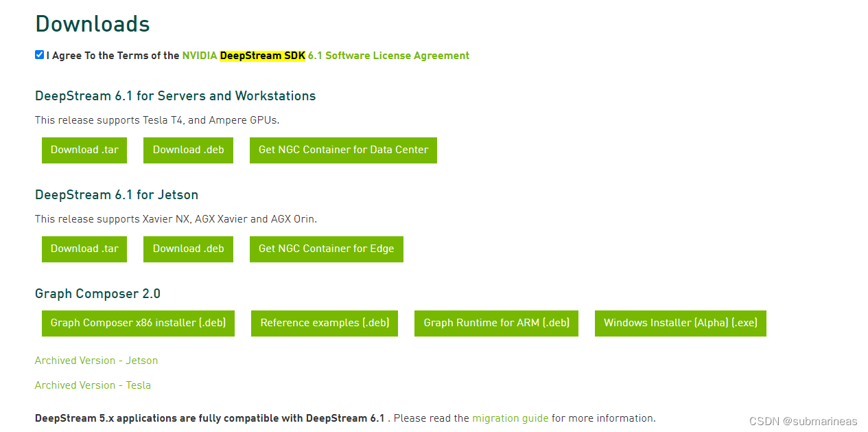
Task: Download Graph Runtime for ARM (.deb)
Action: click(x=496, y=323)
